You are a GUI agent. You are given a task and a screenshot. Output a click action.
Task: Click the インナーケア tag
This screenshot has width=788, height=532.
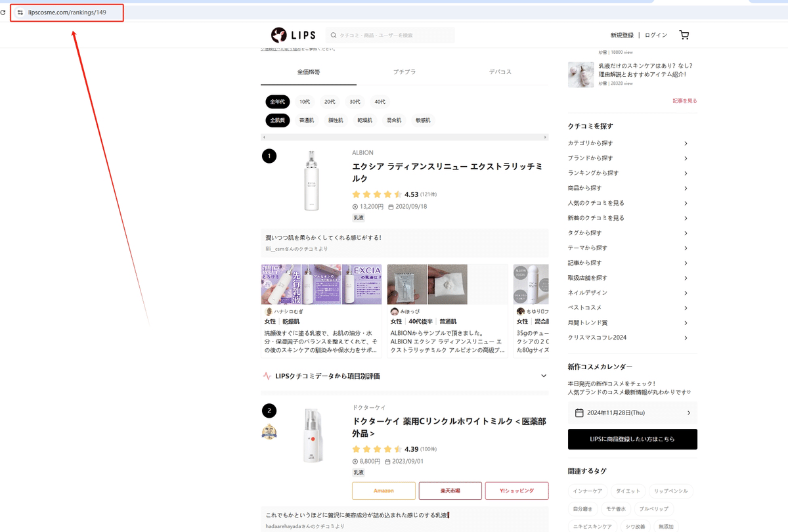[x=588, y=491]
